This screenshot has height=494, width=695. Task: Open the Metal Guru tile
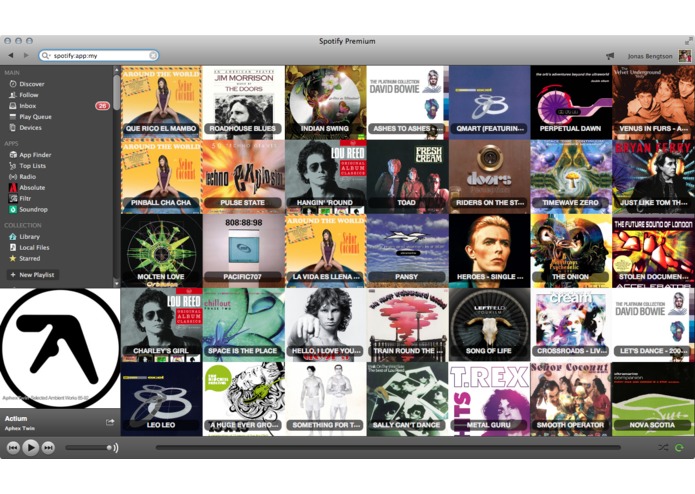coord(489,399)
